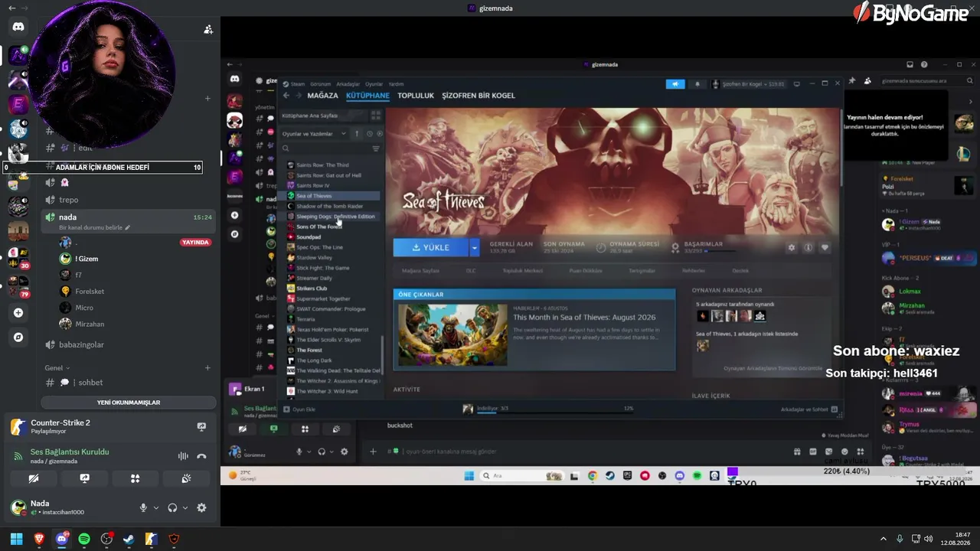The image size is (980, 551).
Task: Open Sea of Thieves game settings gear
Action: click(792, 248)
